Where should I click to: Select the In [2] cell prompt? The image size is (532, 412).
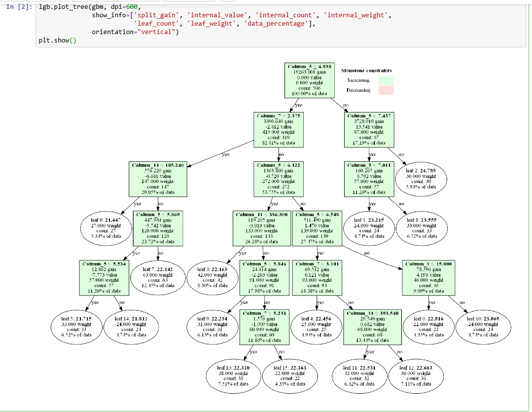19,7
